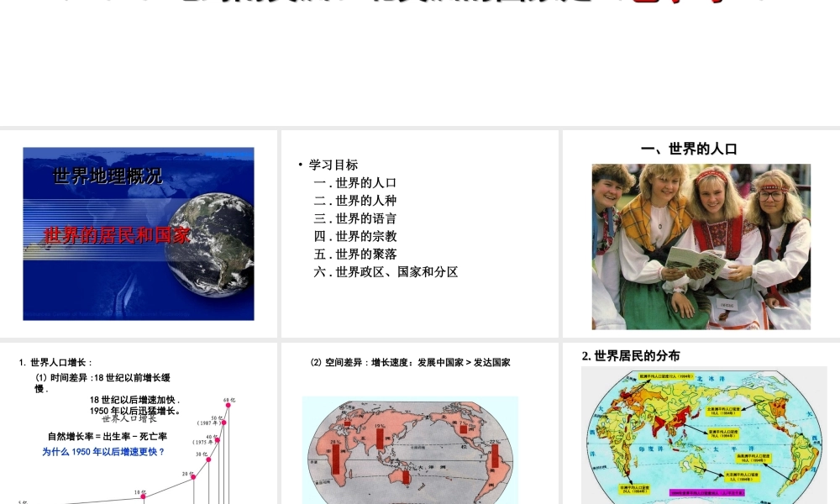Click the 世界地理概况 heading text
Viewport: 840px width, 504px height.
coord(108,176)
